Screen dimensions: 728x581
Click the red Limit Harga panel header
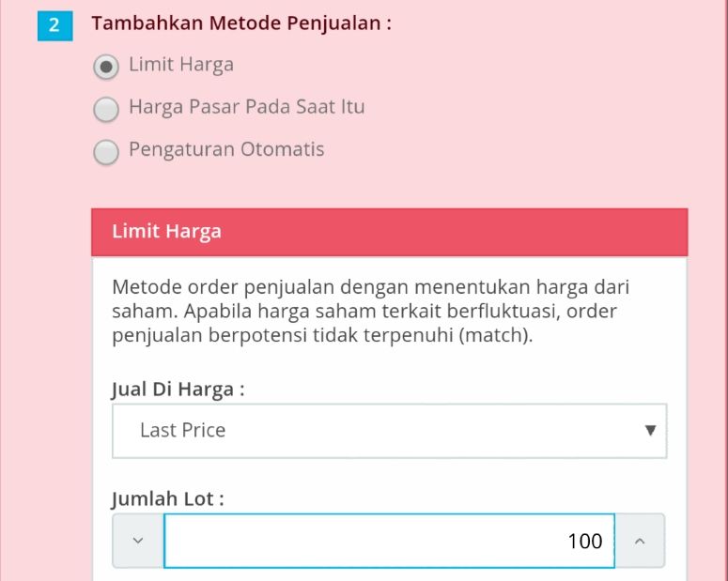(x=390, y=232)
